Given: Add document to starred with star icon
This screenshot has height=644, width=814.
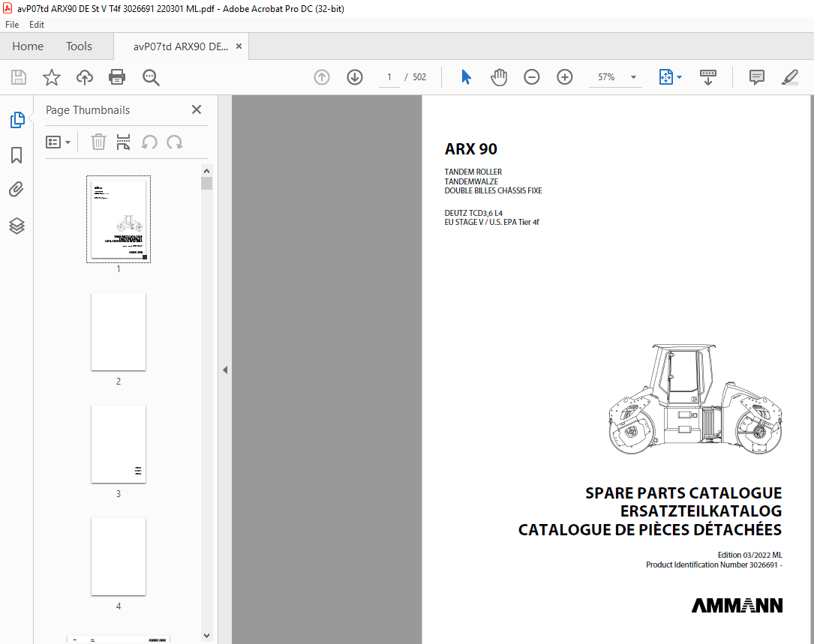Looking at the screenshot, I should point(52,77).
